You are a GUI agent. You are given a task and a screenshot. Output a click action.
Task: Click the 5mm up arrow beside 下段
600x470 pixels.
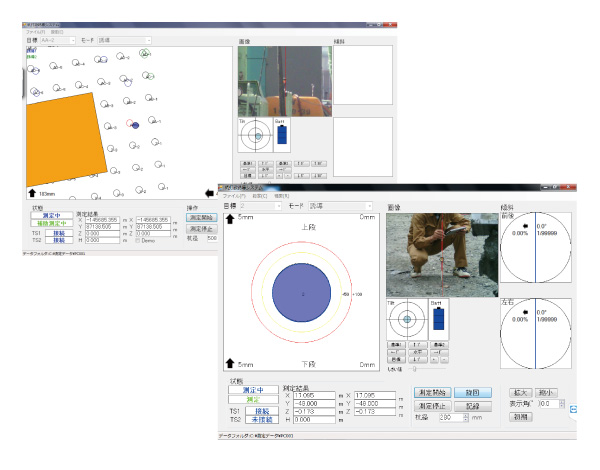[230, 363]
